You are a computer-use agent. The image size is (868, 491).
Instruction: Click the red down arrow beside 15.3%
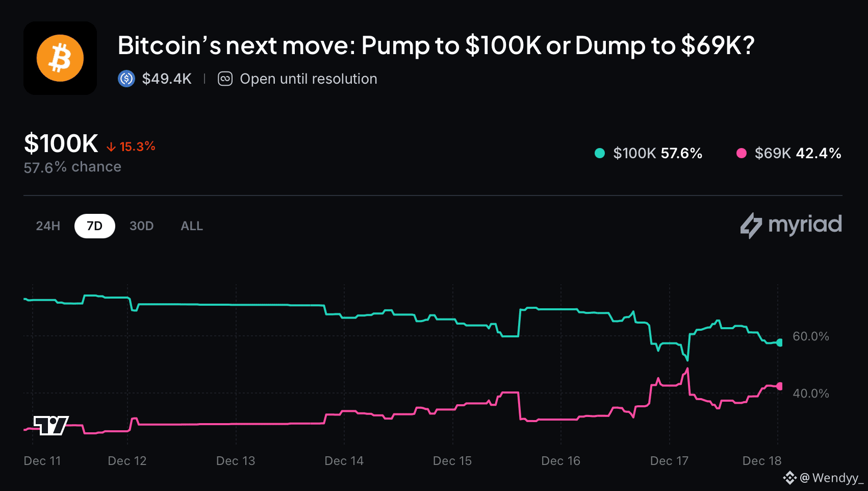click(x=110, y=146)
